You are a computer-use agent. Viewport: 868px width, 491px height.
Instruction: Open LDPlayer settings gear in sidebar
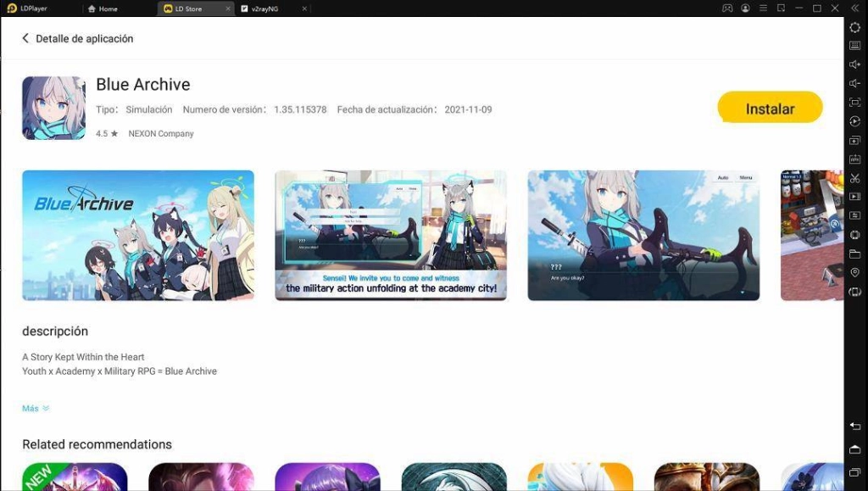(854, 28)
